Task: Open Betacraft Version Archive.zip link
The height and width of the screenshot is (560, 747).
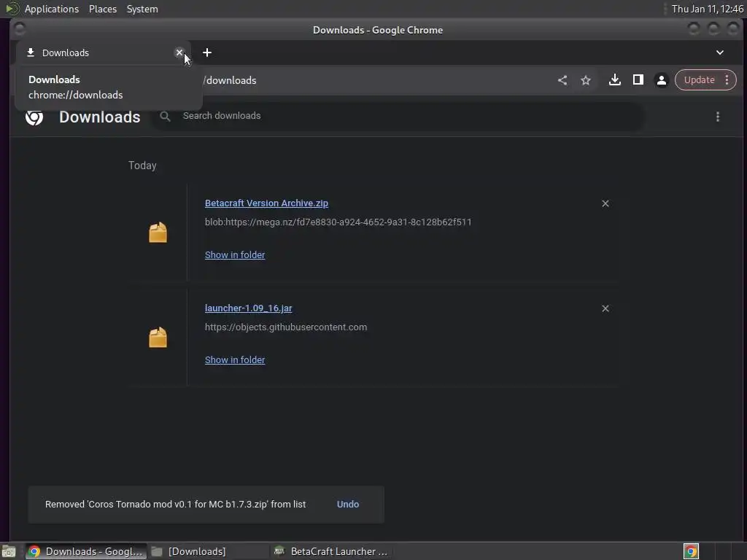Action: tap(266, 203)
